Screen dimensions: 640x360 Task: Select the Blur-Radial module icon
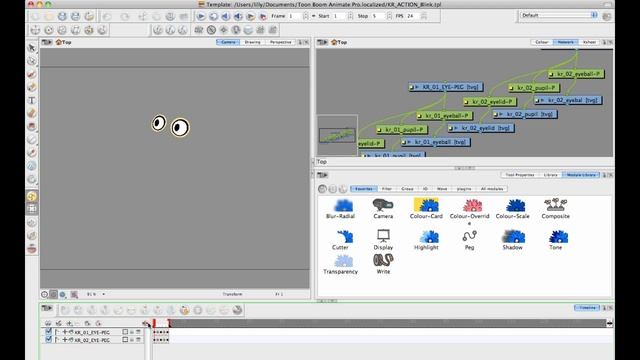point(343,205)
